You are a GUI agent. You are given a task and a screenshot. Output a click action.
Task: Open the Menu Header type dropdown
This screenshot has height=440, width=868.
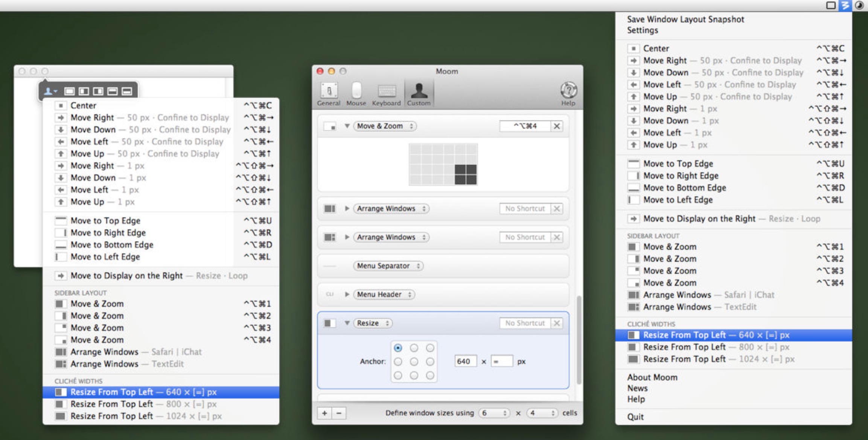tap(384, 294)
